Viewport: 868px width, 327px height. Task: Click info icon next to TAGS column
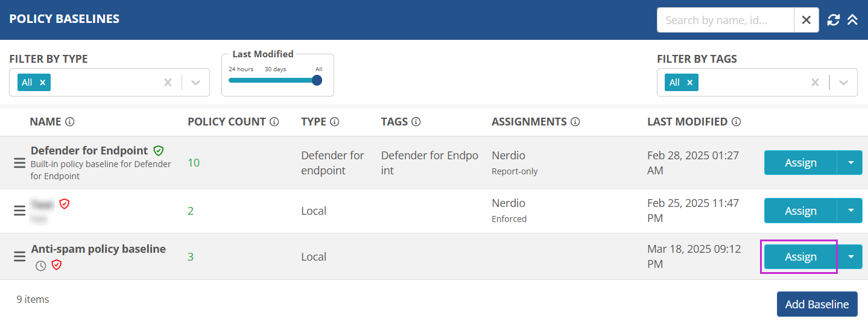point(416,122)
